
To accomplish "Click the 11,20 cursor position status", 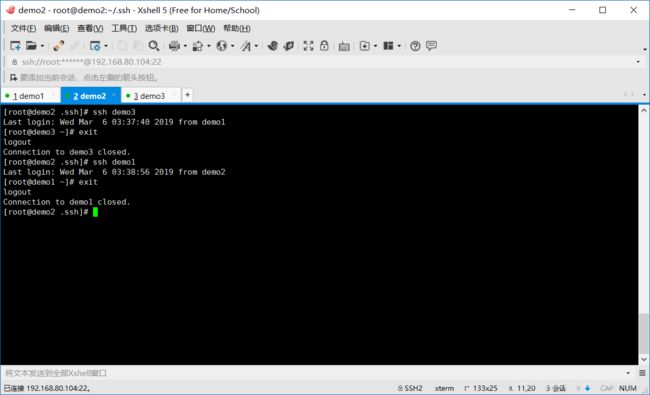I will (x=522, y=388).
